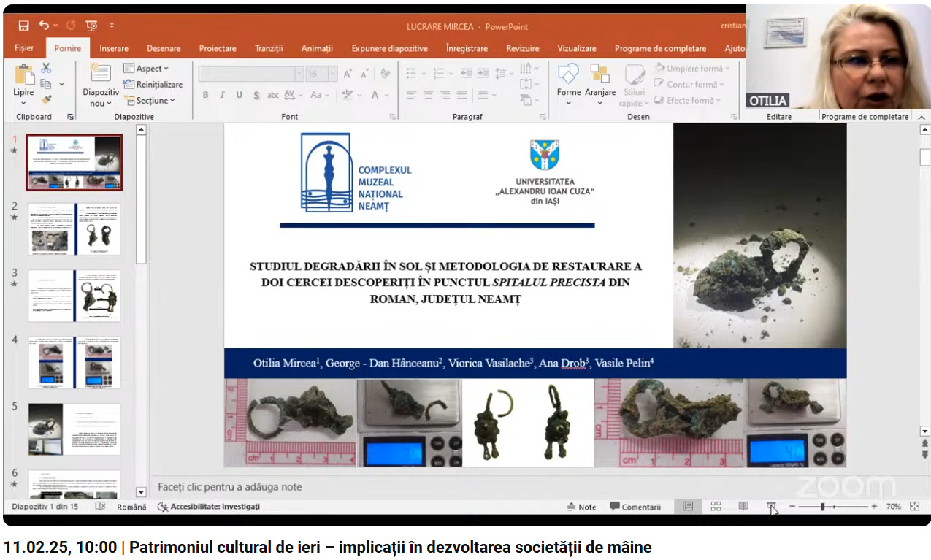This screenshot has width=931, height=560.
Task: Click the Save icon in the quick access toolbar
Action: coord(23,26)
